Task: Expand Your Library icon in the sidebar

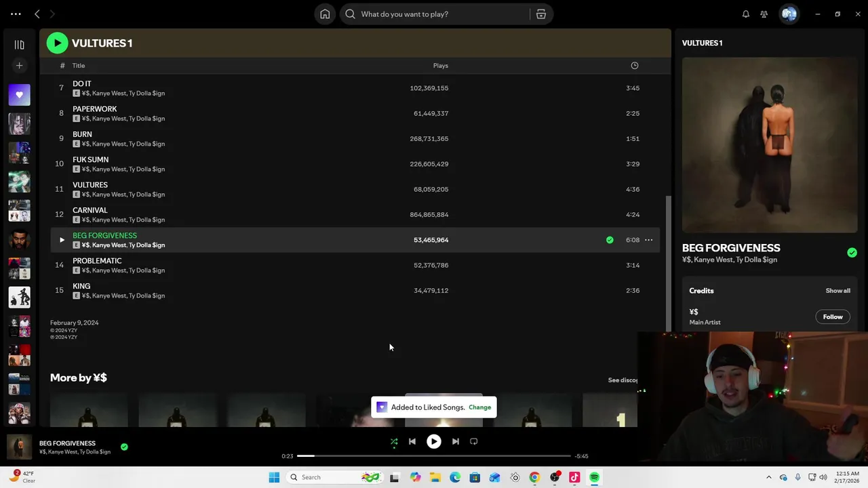Action: (19, 45)
